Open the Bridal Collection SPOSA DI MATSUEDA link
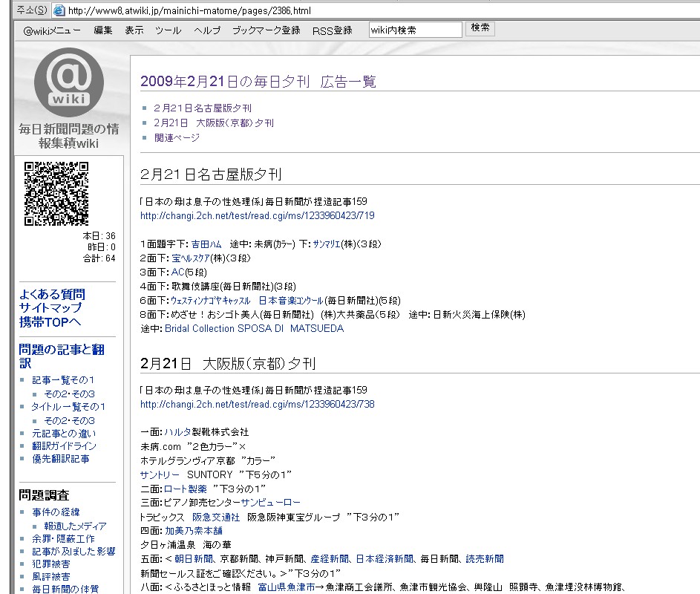This screenshot has width=700, height=594. click(254, 329)
